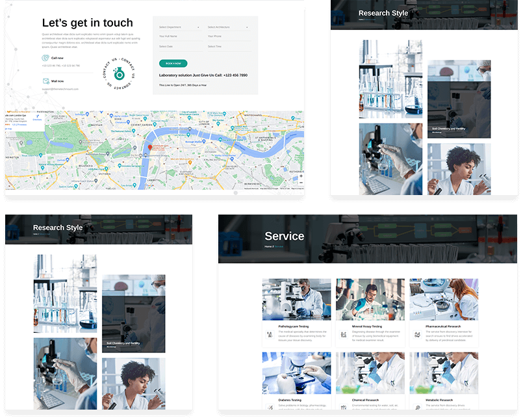Click the red location pin on the map

click(150, 148)
